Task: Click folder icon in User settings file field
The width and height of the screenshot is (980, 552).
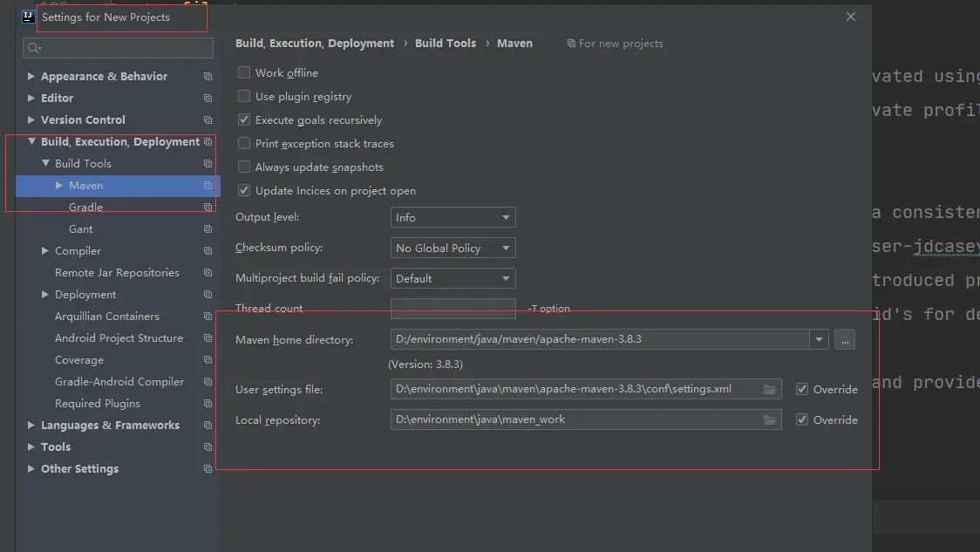Action: [x=770, y=390]
